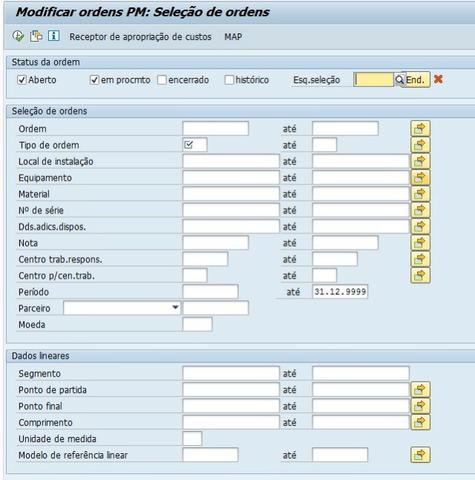Click the Moeda input field
The image size is (475, 480).
click(197, 325)
